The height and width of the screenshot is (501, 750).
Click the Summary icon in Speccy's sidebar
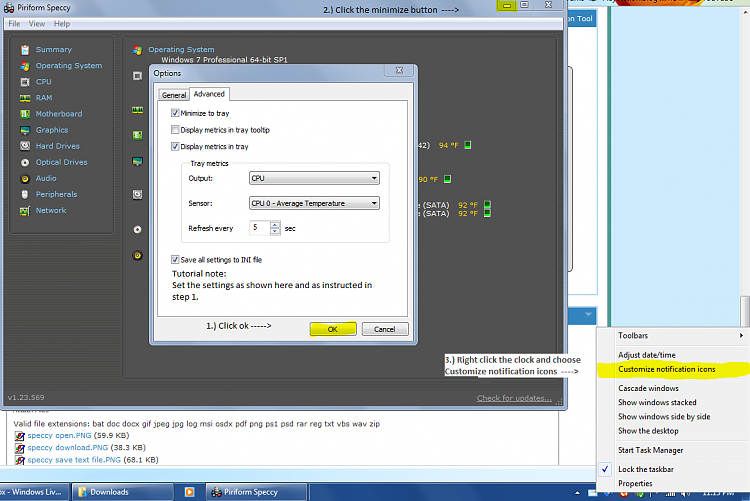(25, 50)
